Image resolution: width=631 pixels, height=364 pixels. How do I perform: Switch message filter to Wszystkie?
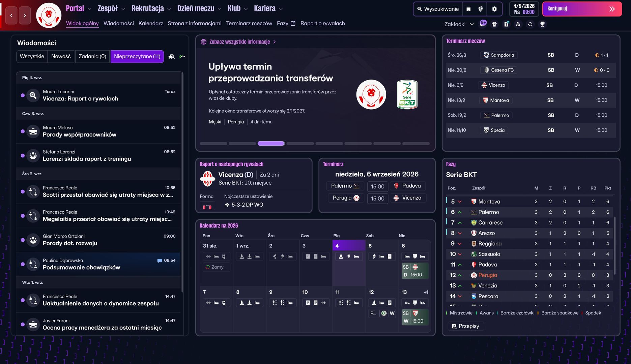pyautogui.click(x=32, y=57)
